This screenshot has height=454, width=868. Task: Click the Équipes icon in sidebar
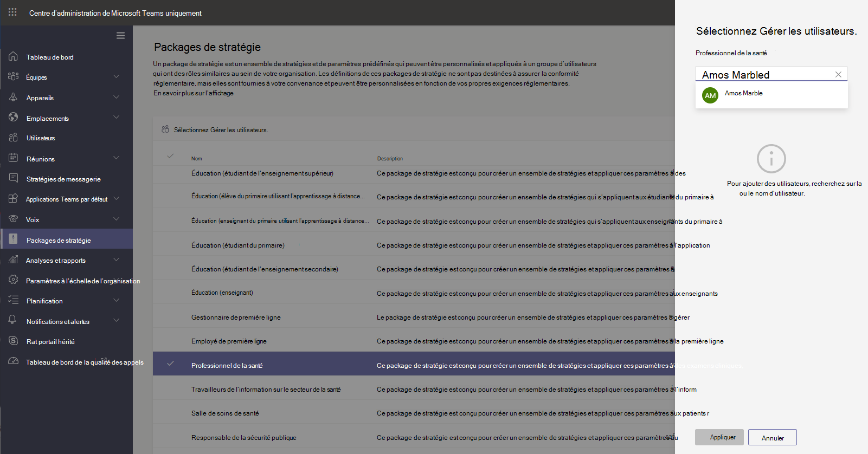14,76
